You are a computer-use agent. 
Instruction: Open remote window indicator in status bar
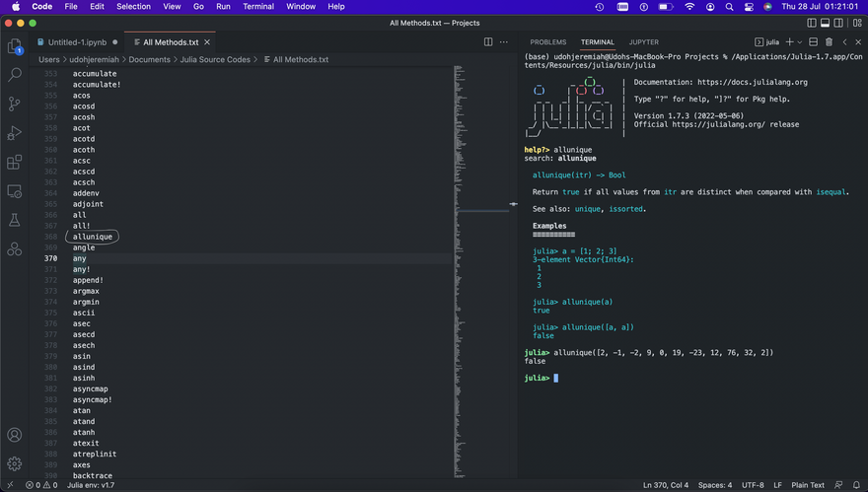pyautogui.click(x=10, y=485)
